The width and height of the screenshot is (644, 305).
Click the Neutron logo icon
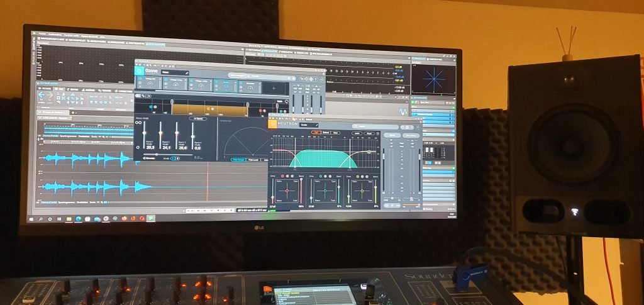click(273, 124)
